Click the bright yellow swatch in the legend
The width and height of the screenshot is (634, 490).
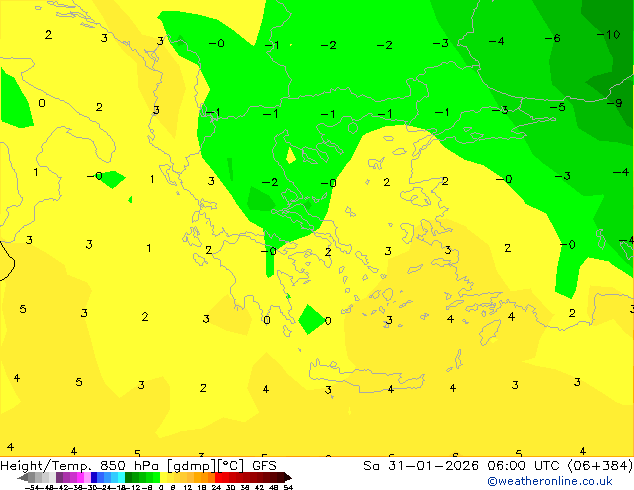tap(163, 477)
